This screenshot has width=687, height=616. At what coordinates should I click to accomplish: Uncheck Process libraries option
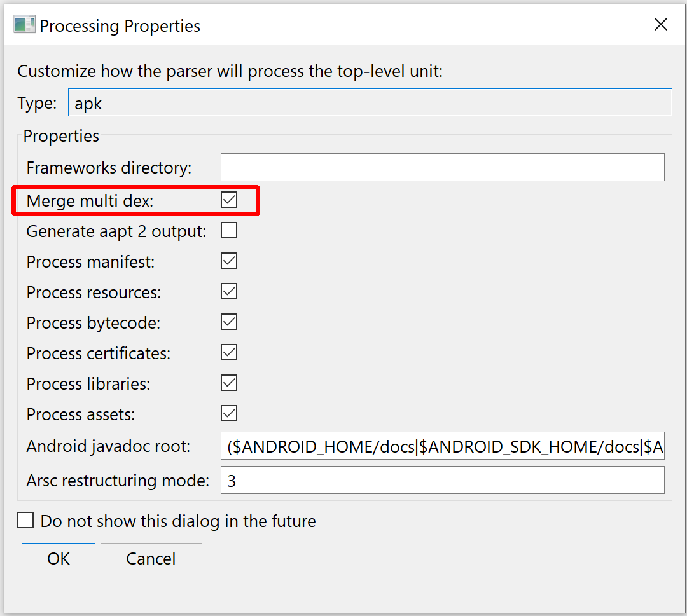pyautogui.click(x=229, y=383)
